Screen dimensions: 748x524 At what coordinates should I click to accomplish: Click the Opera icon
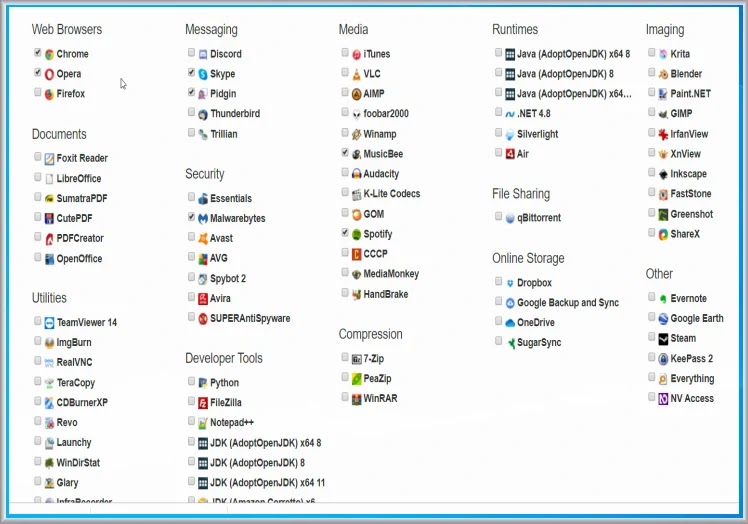click(x=49, y=74)
